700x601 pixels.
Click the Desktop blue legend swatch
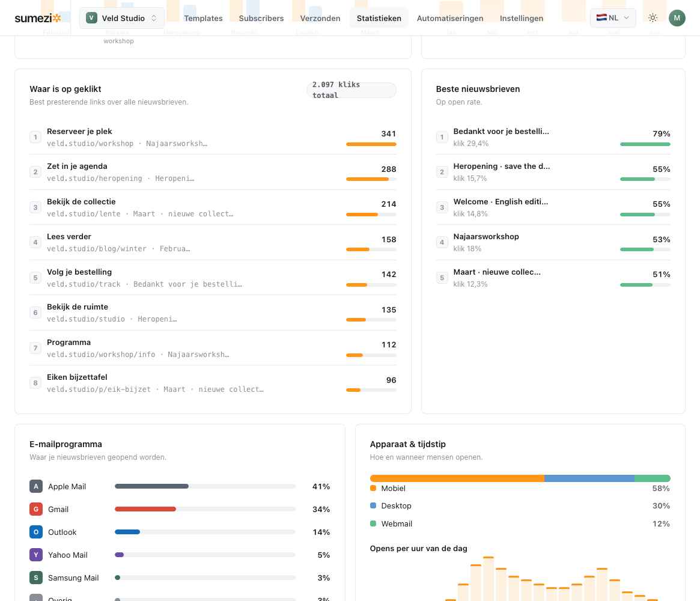[x=373, y=505]
